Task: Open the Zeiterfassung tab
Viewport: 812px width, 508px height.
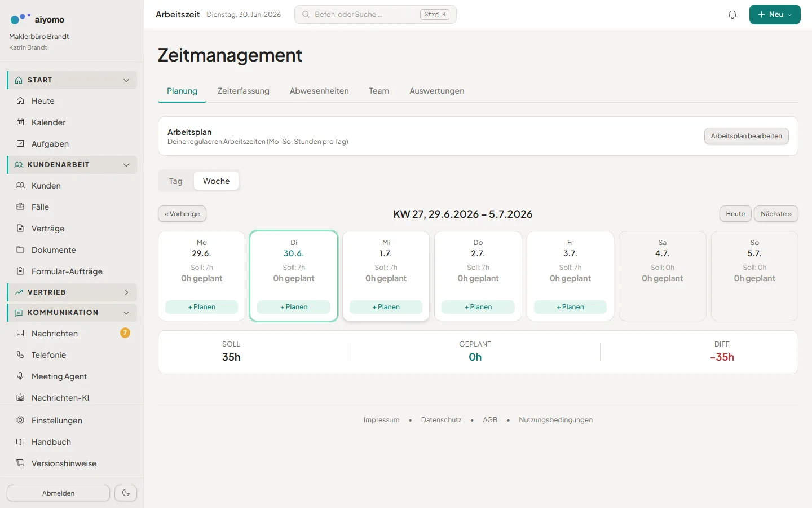Action: click(x=244, y=91)
